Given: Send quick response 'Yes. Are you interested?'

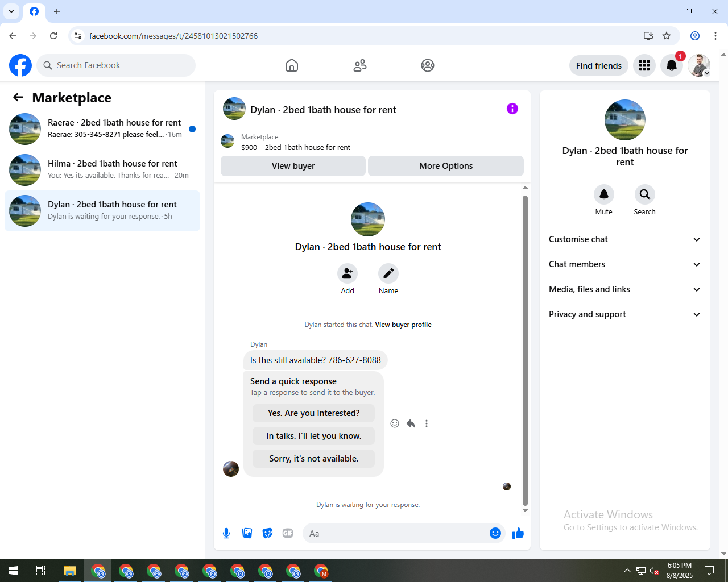Looking at the screenshot, I should coord(314,413).
